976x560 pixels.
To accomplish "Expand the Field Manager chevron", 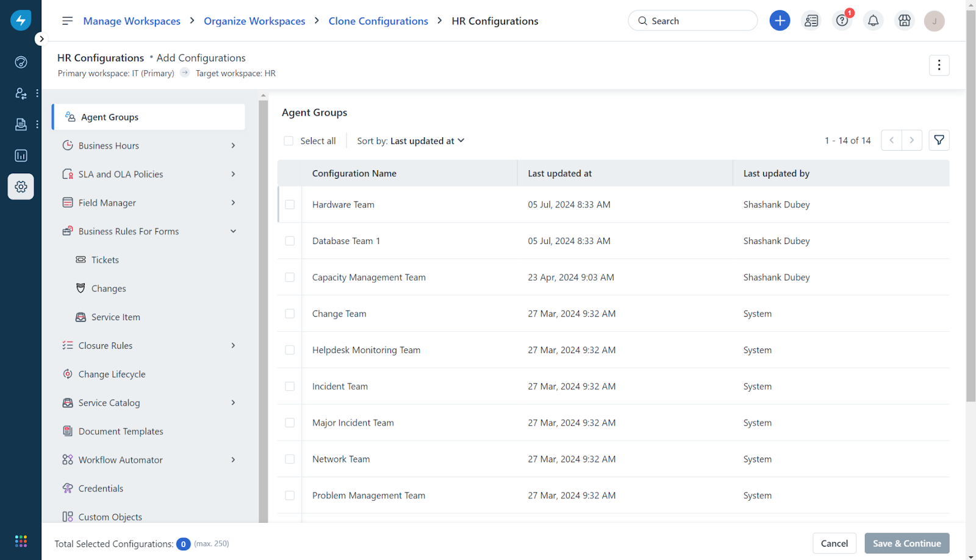I will pos(233,203).
